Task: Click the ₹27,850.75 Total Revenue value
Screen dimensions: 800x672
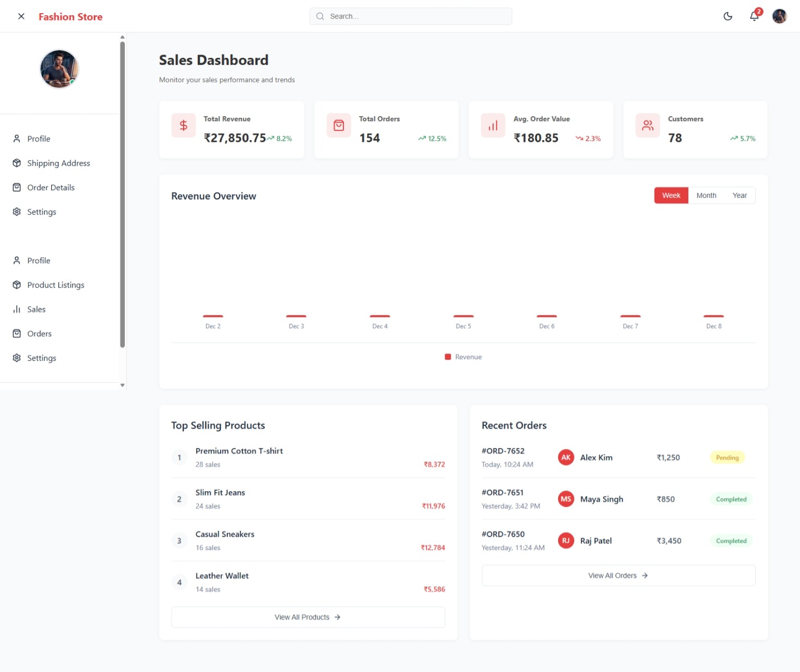Action: click(235, 138)
